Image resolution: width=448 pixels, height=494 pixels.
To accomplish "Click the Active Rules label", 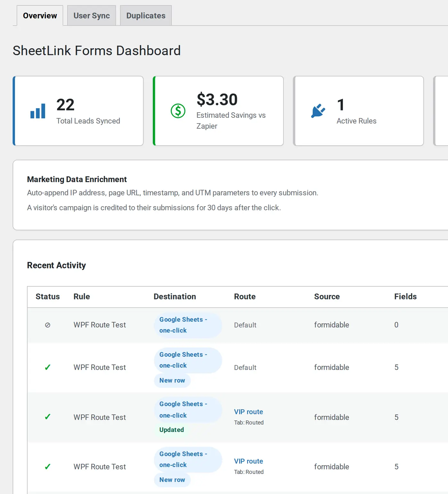I will 356,121.
